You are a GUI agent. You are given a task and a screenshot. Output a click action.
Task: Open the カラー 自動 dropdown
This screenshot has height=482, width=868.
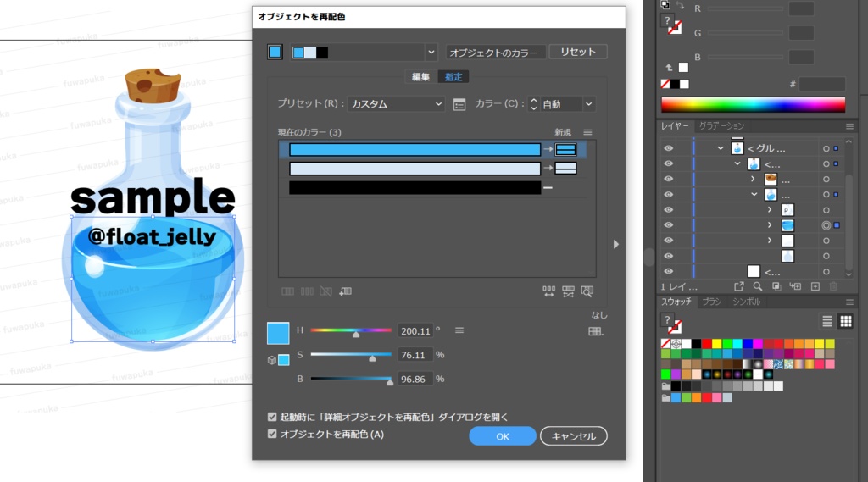pyautogui.click(x=566, y=104)
